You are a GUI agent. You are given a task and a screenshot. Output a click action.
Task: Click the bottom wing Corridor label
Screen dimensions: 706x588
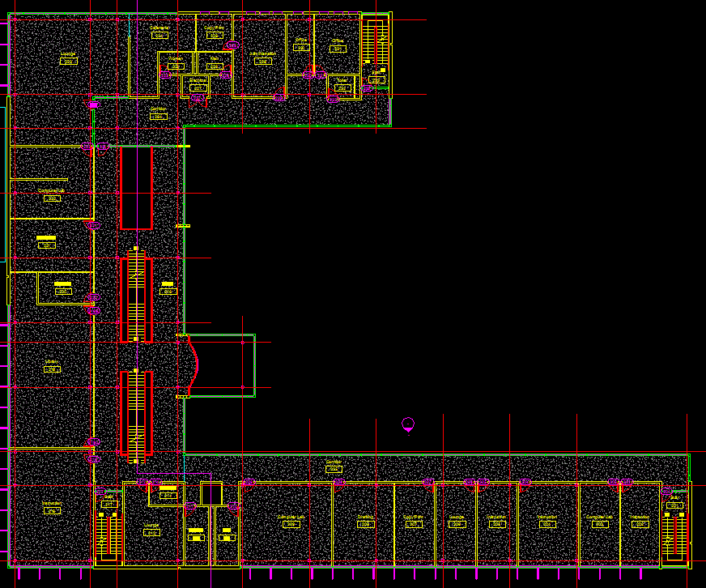334,462
